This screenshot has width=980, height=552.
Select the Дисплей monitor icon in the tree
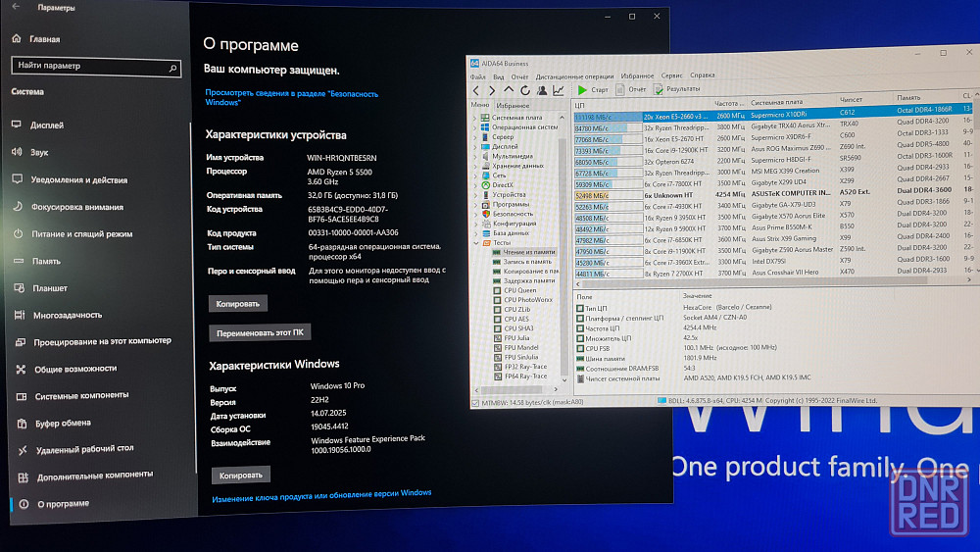pyautogui.click(x=486, y=146)
